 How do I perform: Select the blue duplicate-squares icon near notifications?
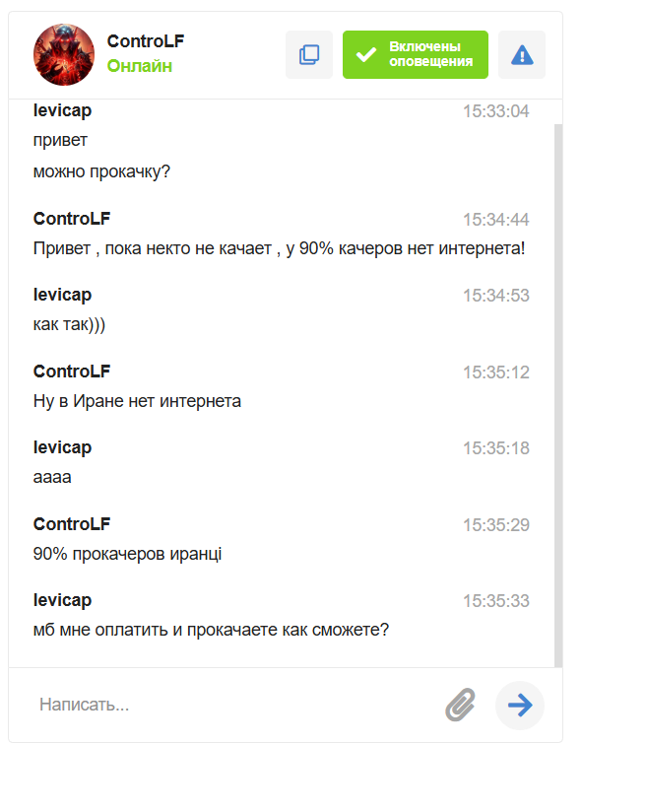point(309,54)
